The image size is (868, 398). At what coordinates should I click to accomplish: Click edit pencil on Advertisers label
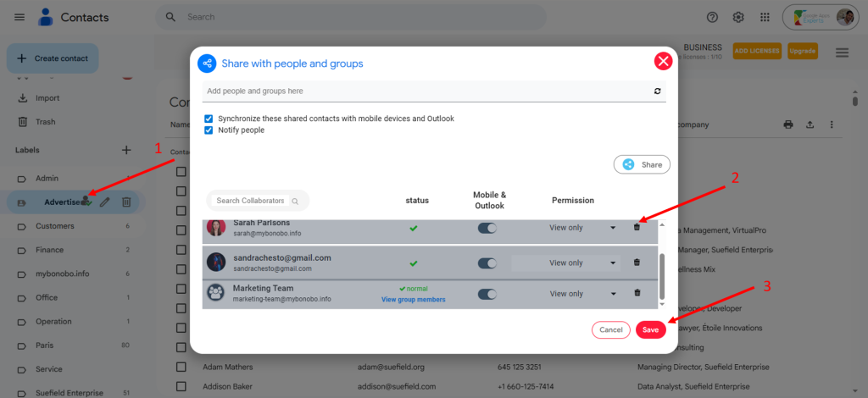(104, 202)
